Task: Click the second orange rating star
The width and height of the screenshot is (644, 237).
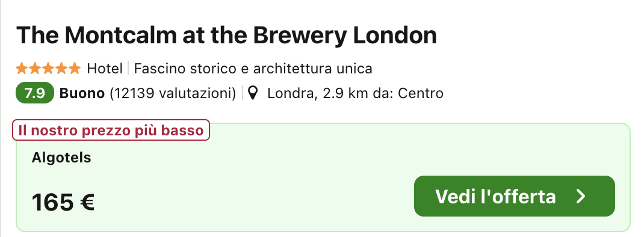Action: (35, 68)
